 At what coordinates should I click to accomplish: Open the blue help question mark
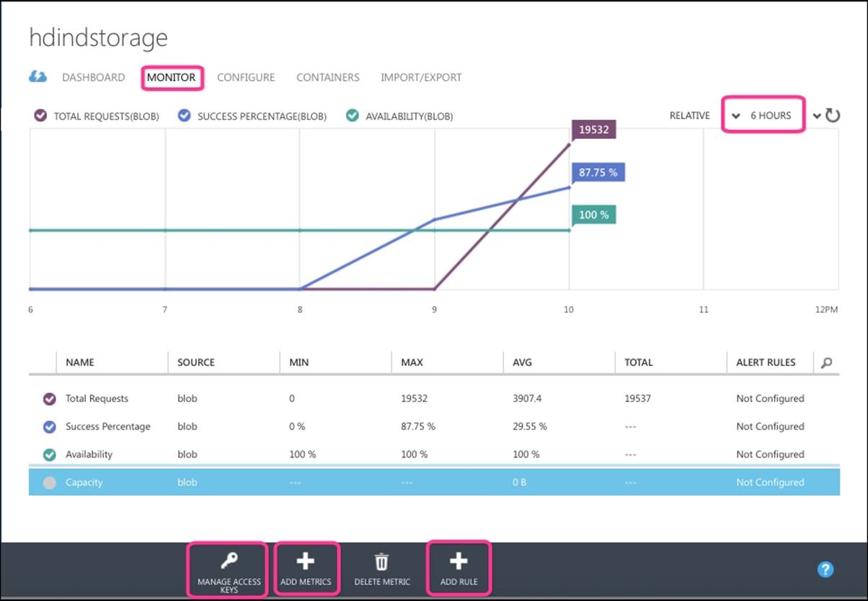click(x=825, y=569)
